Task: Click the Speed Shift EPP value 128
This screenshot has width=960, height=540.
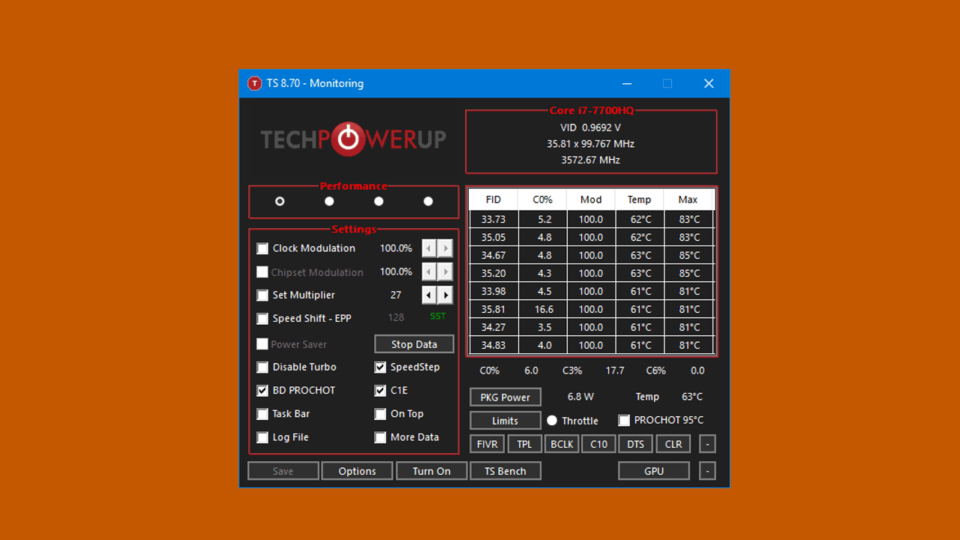Action: (x=396, y=318)
